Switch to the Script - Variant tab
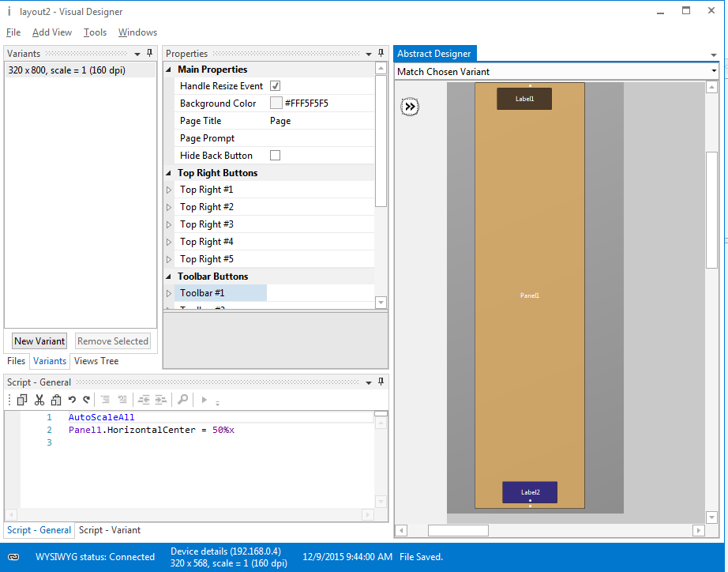 coord(110,530)
